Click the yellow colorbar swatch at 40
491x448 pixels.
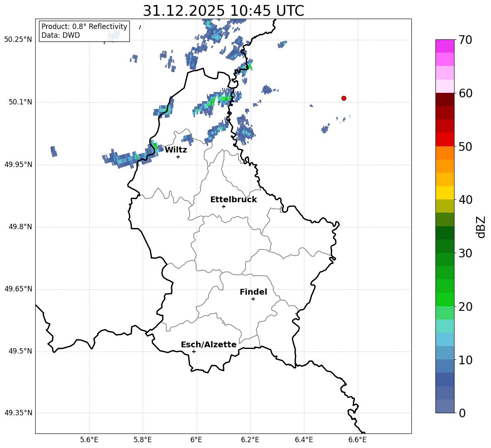click(x=445, y=193)
